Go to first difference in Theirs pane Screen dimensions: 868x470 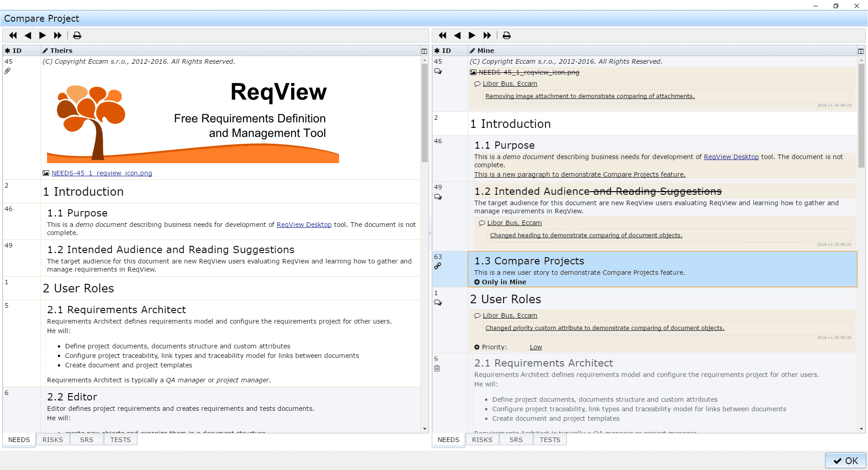(x=13, y=35)
